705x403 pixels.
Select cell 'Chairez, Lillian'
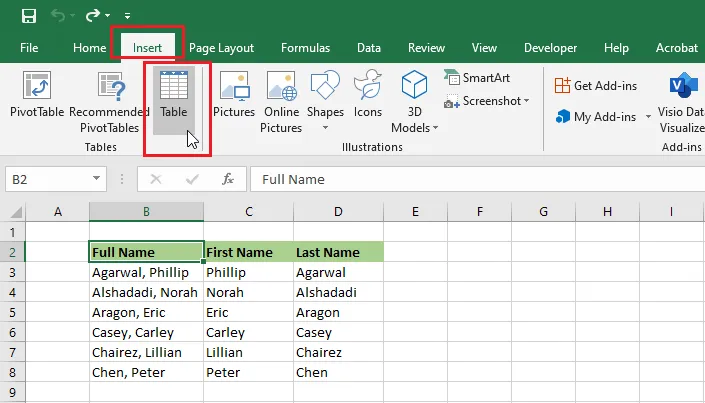(x=147, y=352)
